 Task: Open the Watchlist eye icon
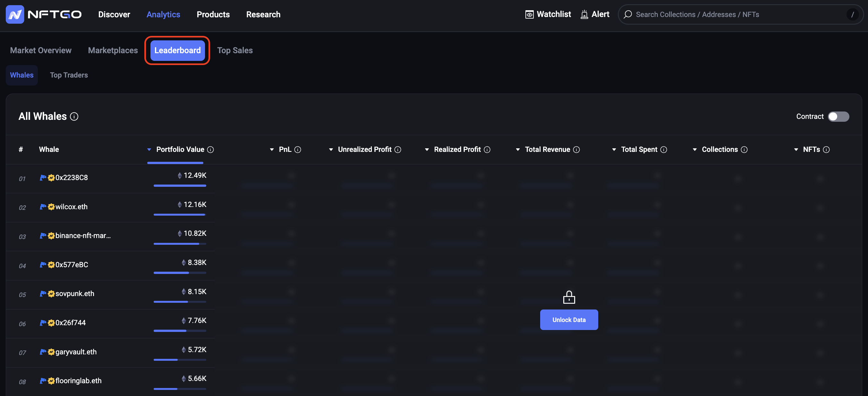click(x=529, y=14)
